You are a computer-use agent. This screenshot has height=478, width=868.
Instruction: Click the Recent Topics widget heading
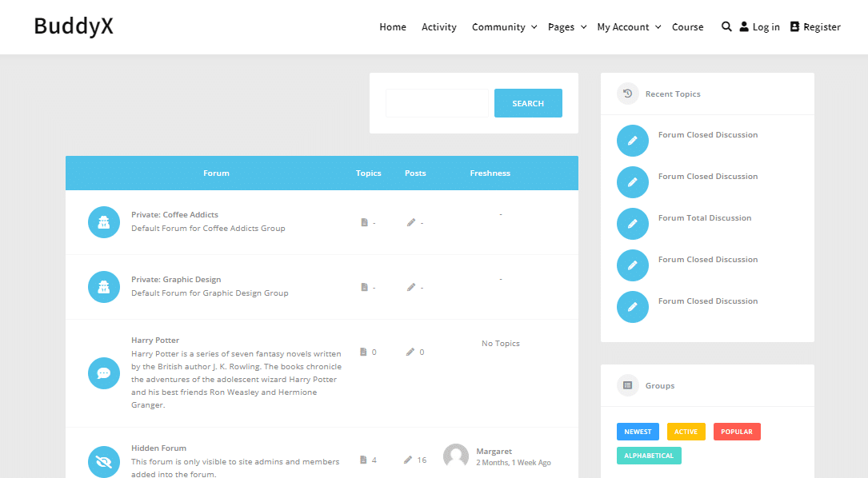point(673,94)
